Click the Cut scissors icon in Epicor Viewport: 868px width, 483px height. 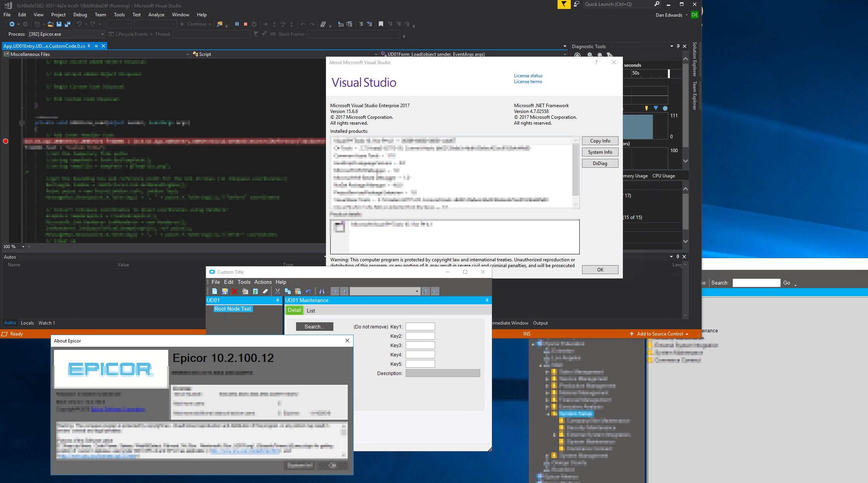coord(277,291)
